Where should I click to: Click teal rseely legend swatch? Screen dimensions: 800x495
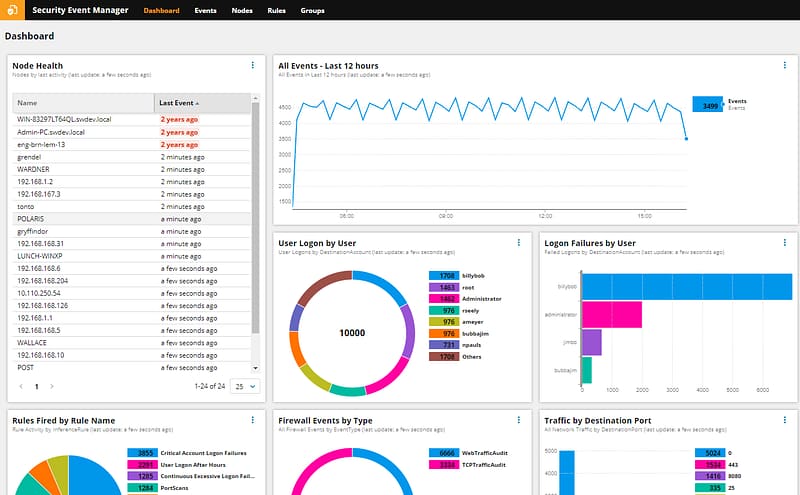click(444, 310)
